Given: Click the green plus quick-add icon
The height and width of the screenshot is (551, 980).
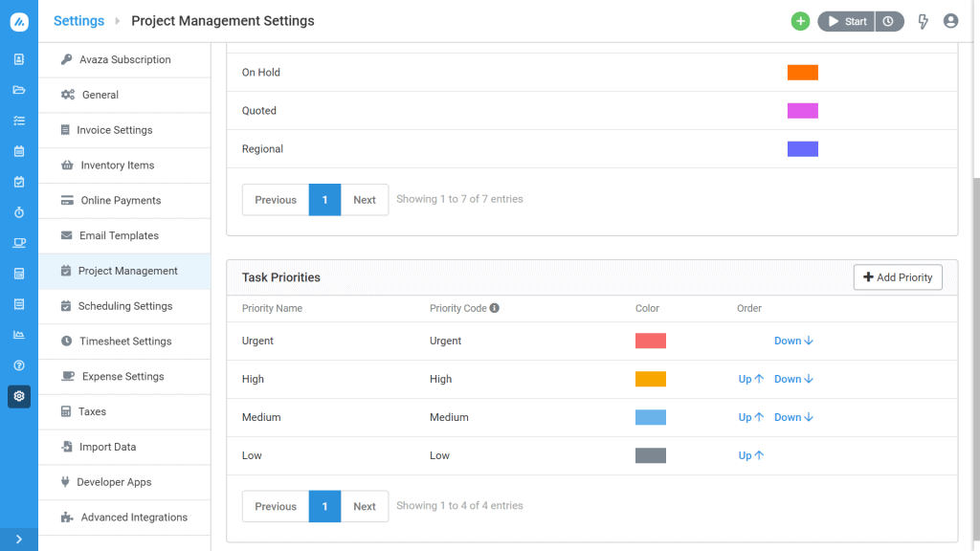Looking at the screenshot, I should pos(800,21).
